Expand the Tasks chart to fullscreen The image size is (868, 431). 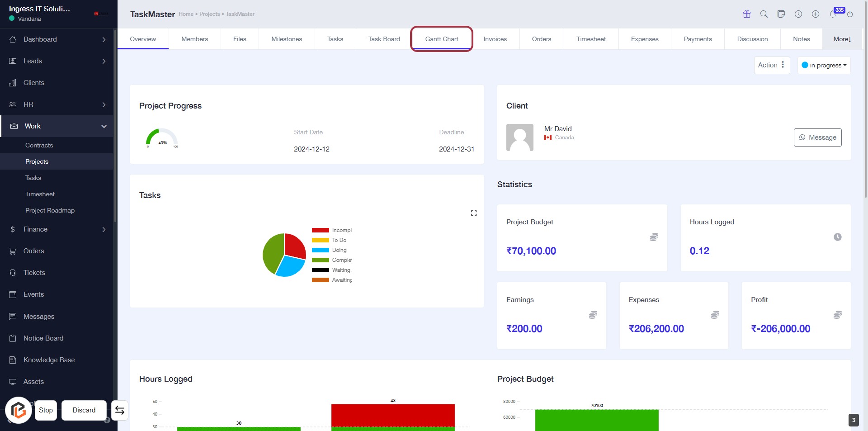coord(474,213)
